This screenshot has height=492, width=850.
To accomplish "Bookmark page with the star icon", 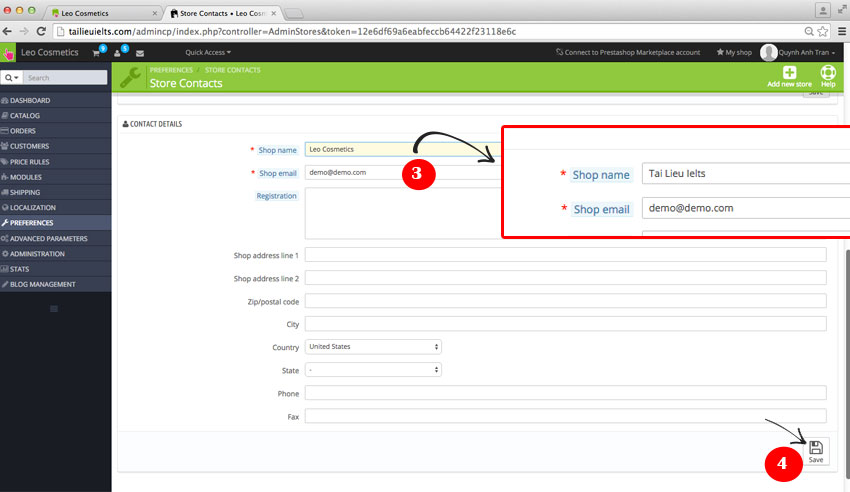I will point(821,31).
